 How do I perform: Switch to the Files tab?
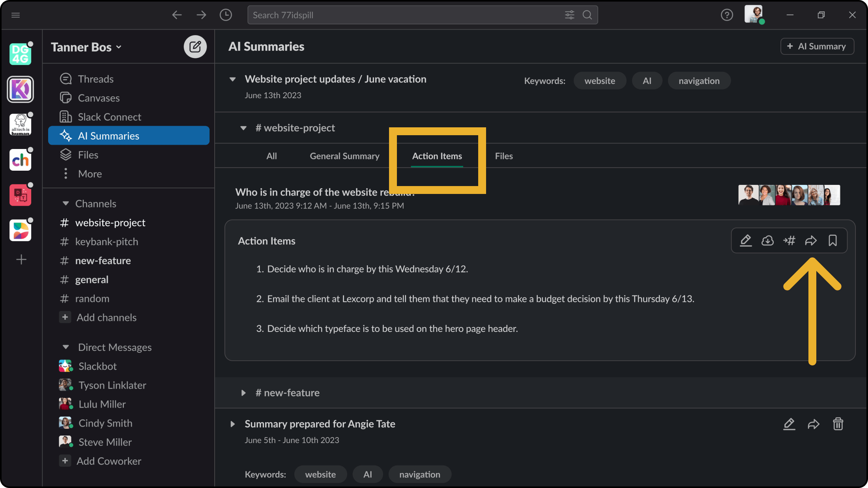point(504,156)
